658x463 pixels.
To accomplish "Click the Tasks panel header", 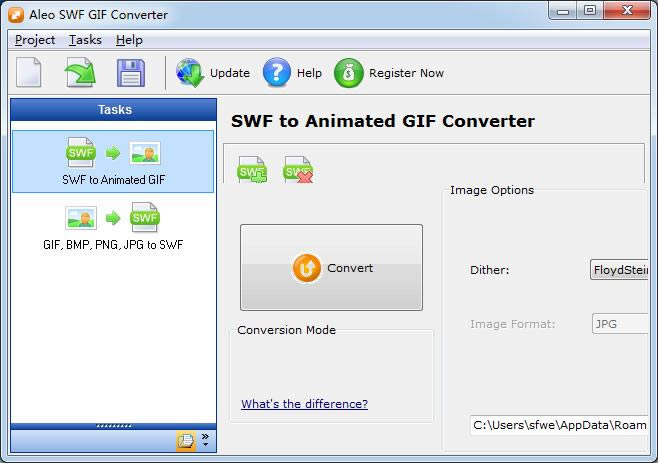I will 114,110.
